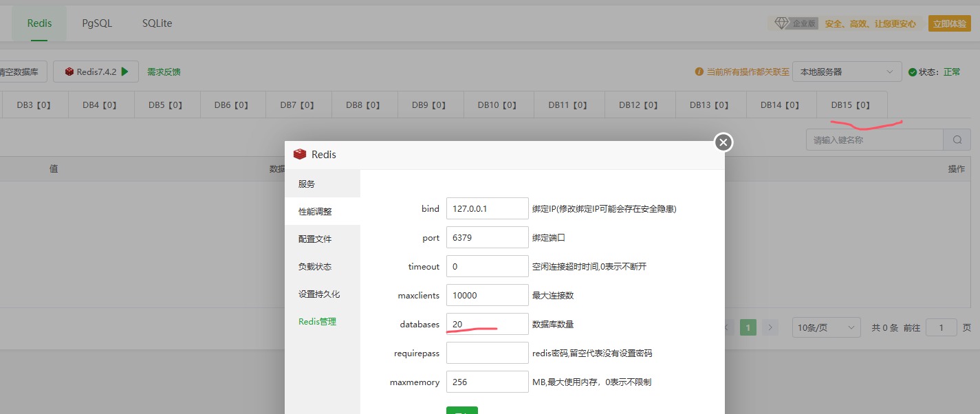Focus the maxclients input field
The height and width of the screenshot is (414, 980).
tap(488, 295)
